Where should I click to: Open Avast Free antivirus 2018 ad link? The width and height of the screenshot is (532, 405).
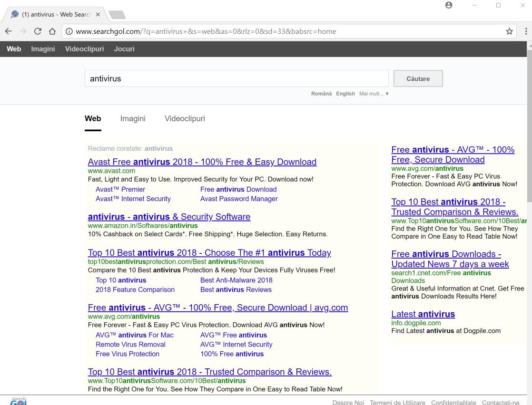(202, 162)
